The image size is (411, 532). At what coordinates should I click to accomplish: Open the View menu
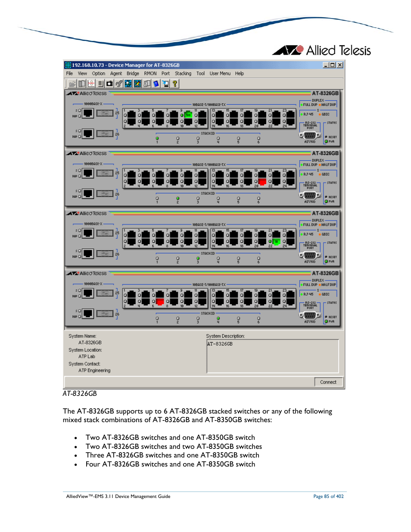[82, 74]
